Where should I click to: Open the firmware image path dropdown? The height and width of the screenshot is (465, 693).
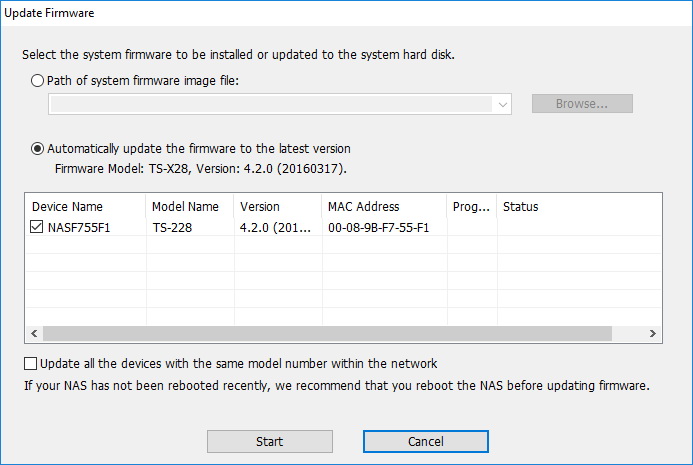click(502, 104)
